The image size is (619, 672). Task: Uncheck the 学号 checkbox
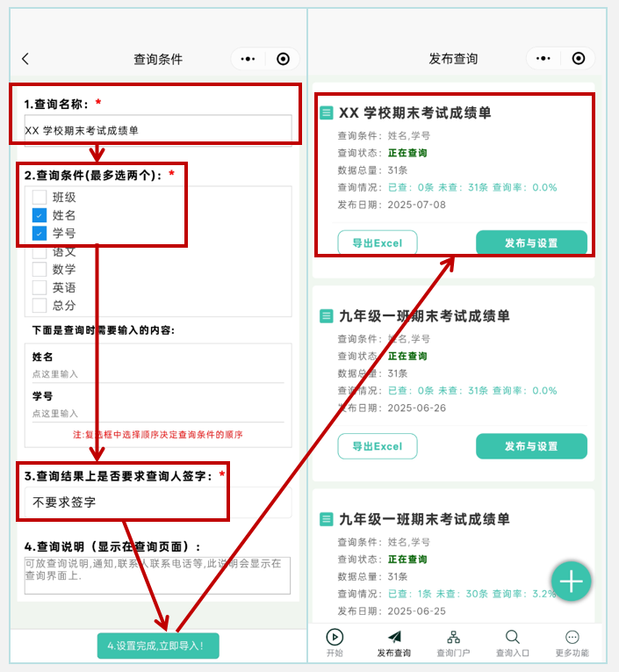(40, 233)
